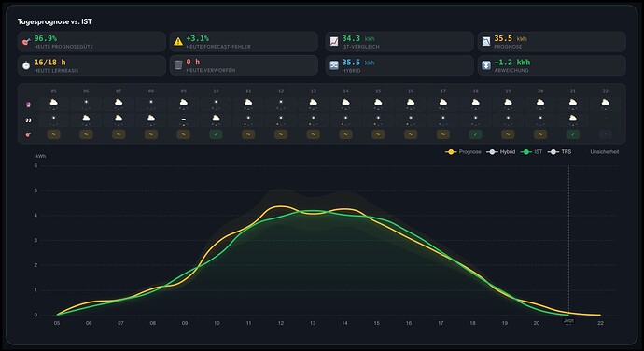
Task: Click chart x-axis hour label 09
Action: [x=185, y=324]
